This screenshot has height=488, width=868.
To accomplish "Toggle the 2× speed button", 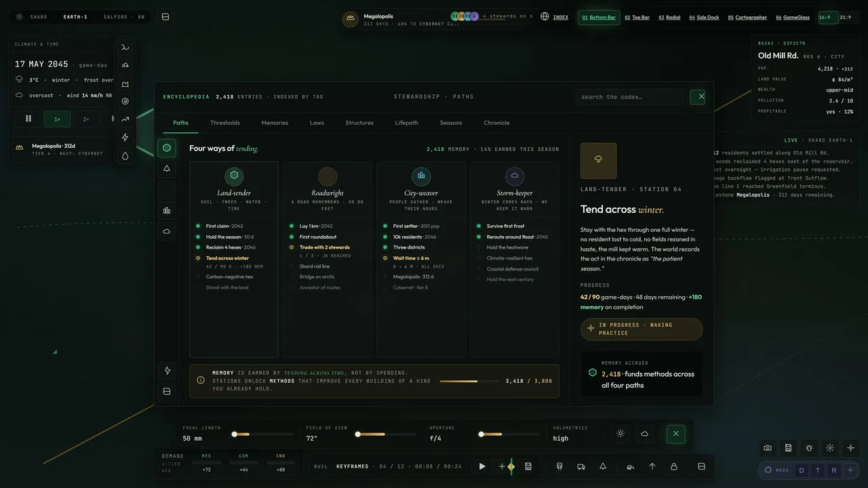I will [x=86, y=119].
